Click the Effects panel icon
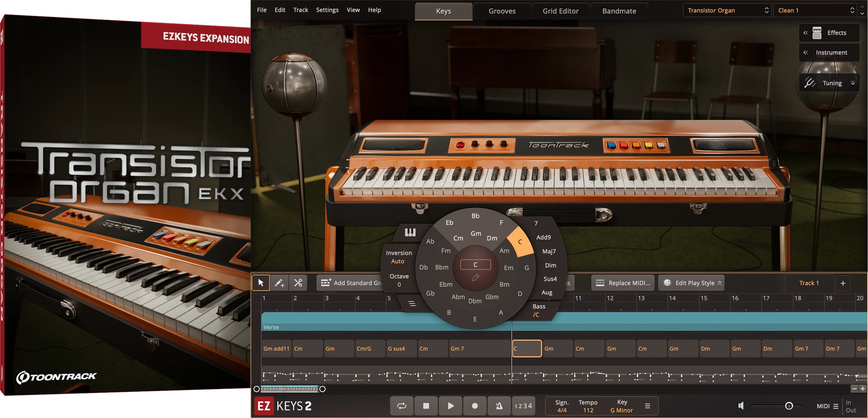Screen dimensions: 868x418 tap(817, 33)
